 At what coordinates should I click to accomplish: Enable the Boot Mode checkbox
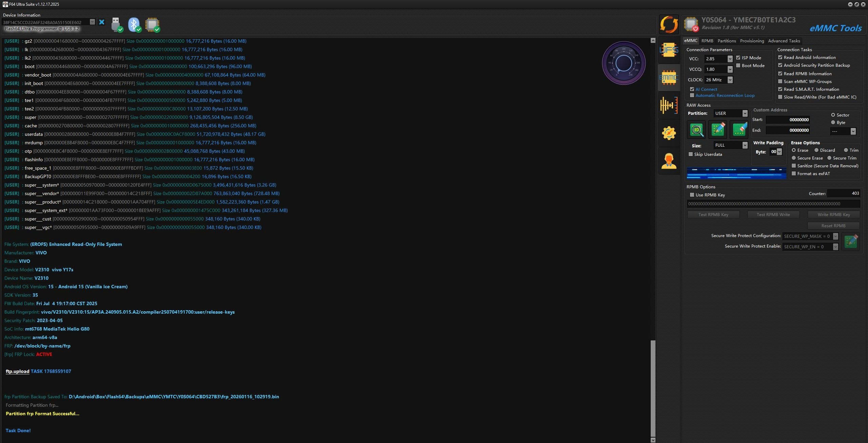click(x=738, y=66)
